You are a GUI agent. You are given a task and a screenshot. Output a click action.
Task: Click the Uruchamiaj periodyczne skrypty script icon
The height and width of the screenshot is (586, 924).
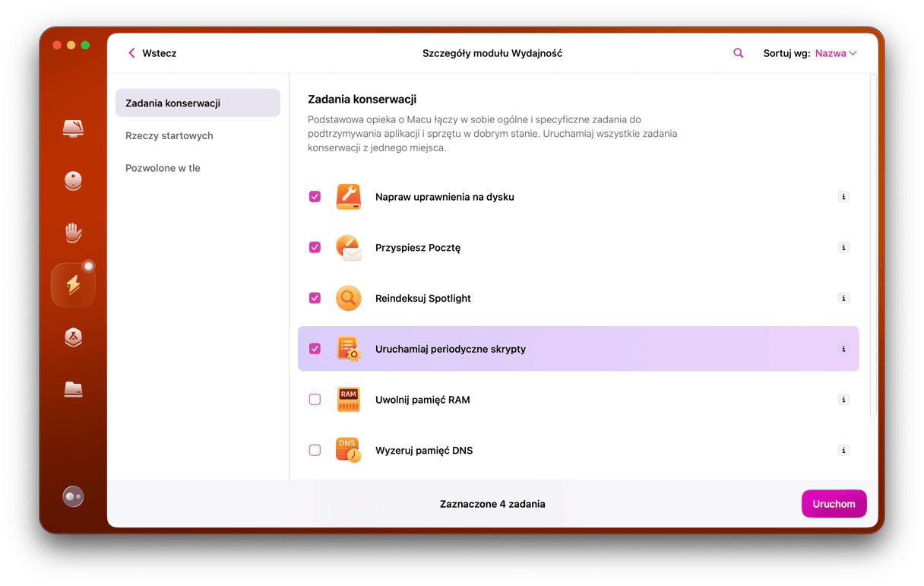(x=348, y=349)
